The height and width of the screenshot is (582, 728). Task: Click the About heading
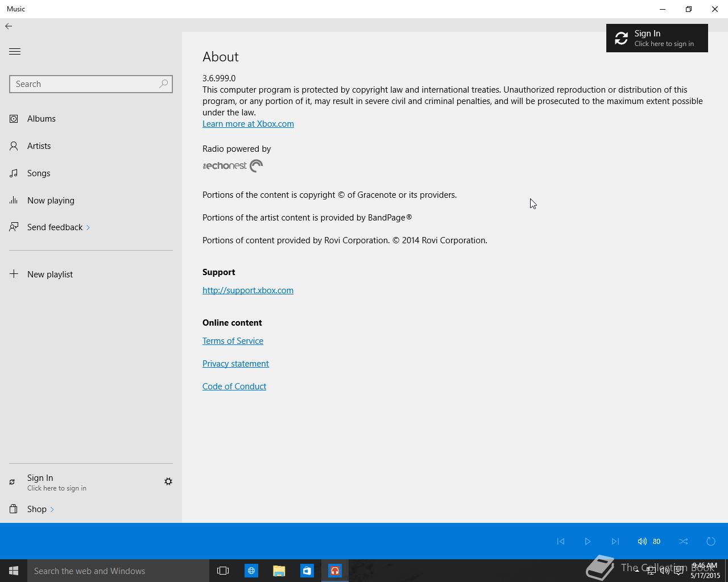[221, 57]
